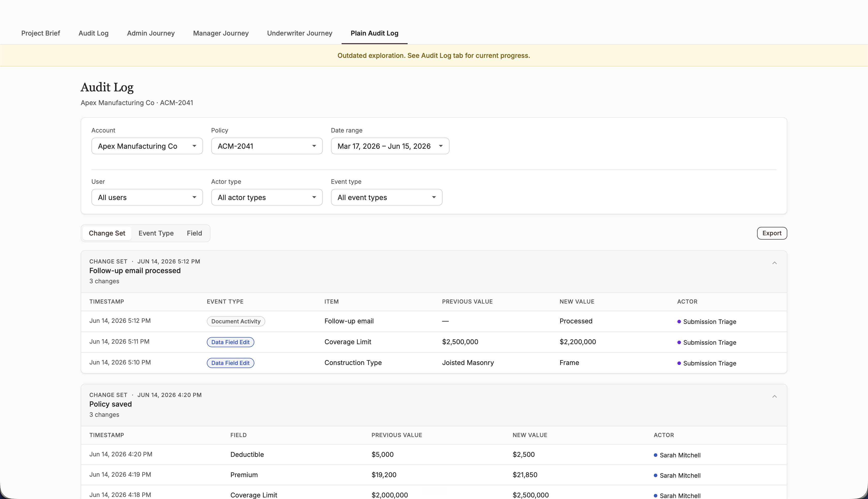868x499 pixels.
Task: Click the Document Activity event badge
Action: point(236,322)
